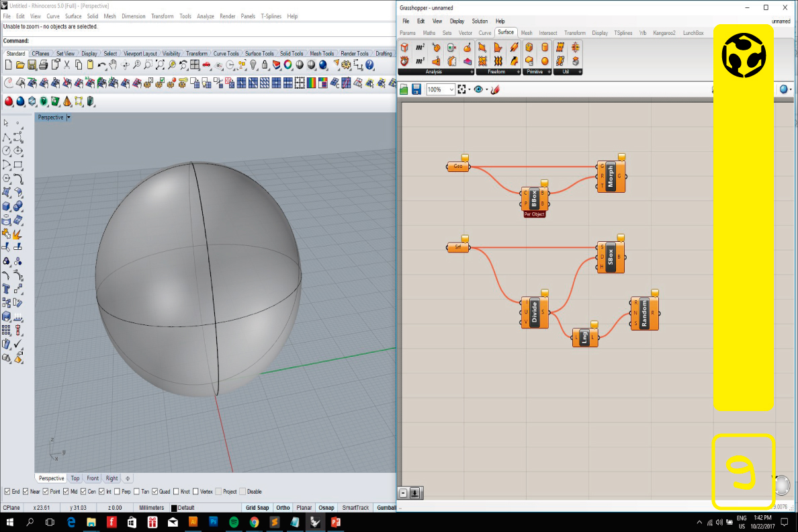Image resolution: width=798 pixels, height=532 pixels.
Task: Switch to the Mesh component tab
Action: click(527, 33)
